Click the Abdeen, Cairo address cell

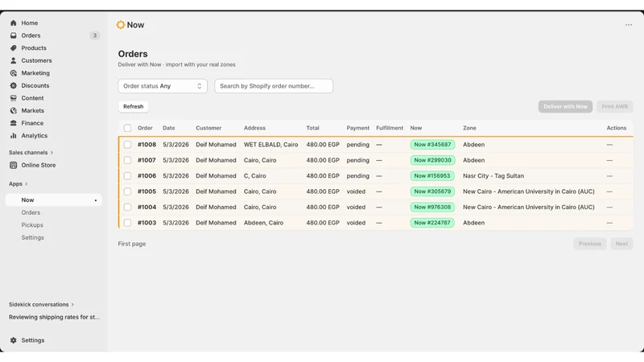(x=263, y=223)
